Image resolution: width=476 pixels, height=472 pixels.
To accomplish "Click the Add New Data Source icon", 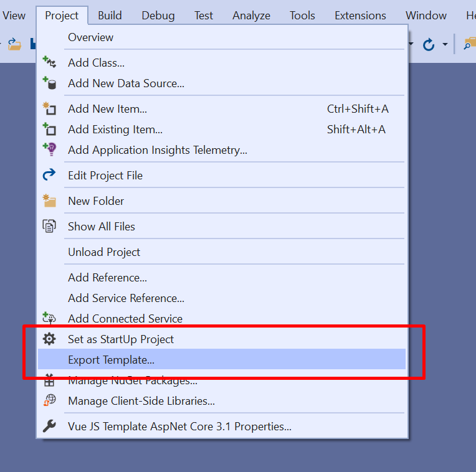I will [x=49, y=83].
